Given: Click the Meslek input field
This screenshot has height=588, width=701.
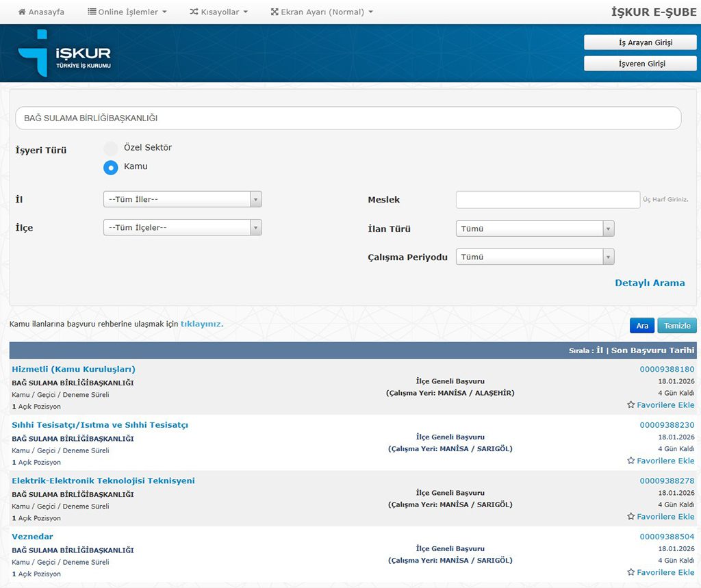Looking at the screenshot, I should [x=548, y=200].
